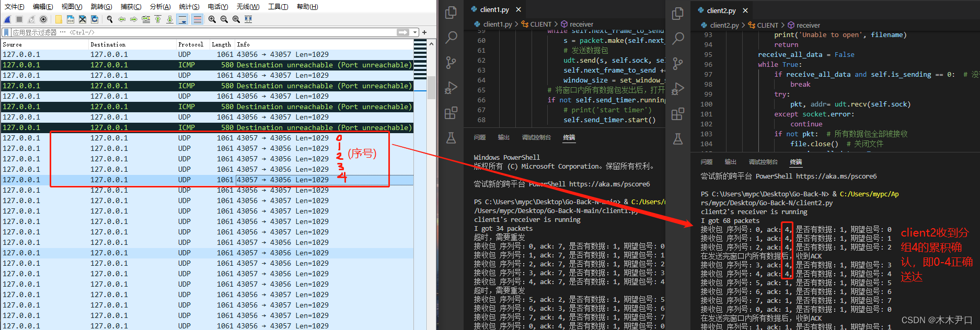The height and width of the screenshot is (330, 980).
Task: Expand the display filter history dropdown
Action: [416, 32]
